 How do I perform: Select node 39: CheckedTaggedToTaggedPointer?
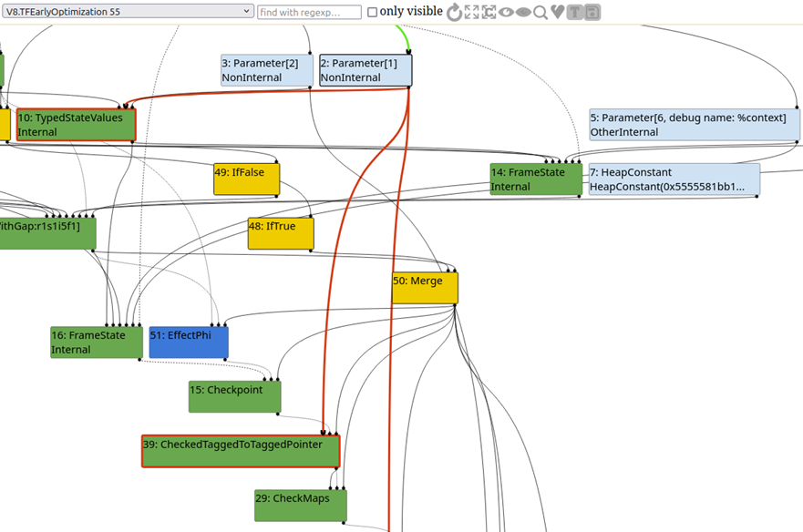pyautogui.click(x=241, y=451)
